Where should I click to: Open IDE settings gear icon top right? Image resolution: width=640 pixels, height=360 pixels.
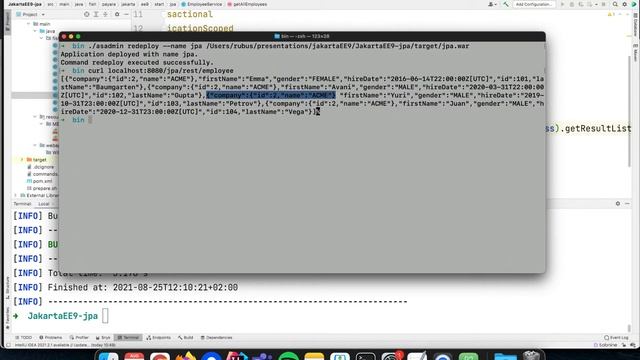(624, 4)
